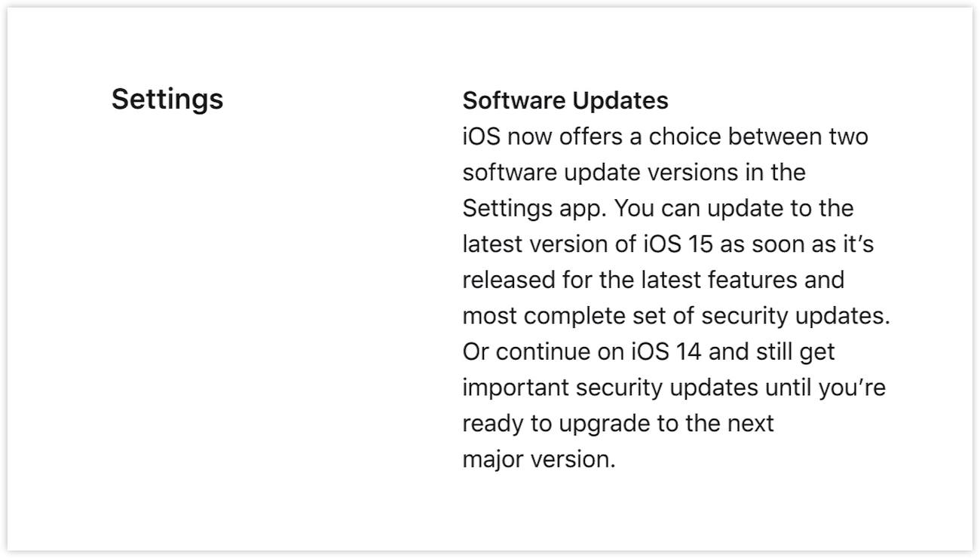
Task: Click the phrase 'latest version of'
Action: pos(550,244)
